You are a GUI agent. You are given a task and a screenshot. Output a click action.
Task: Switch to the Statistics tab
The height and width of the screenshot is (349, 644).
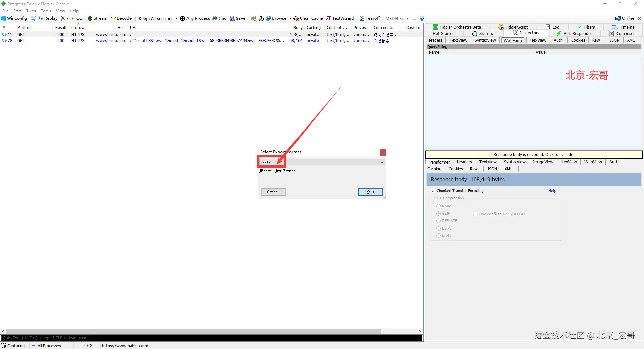[x=484, y=33]
